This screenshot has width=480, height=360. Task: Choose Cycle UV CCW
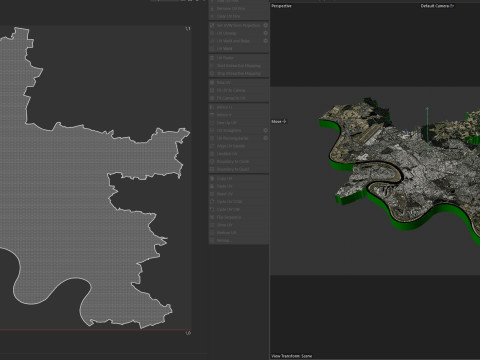238,202
